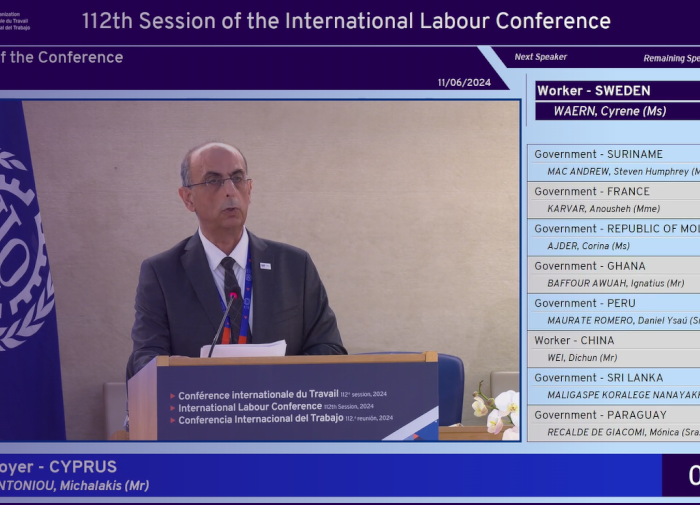Click 'of the Conference' subtitle text
700x505 pixels.
62,57
